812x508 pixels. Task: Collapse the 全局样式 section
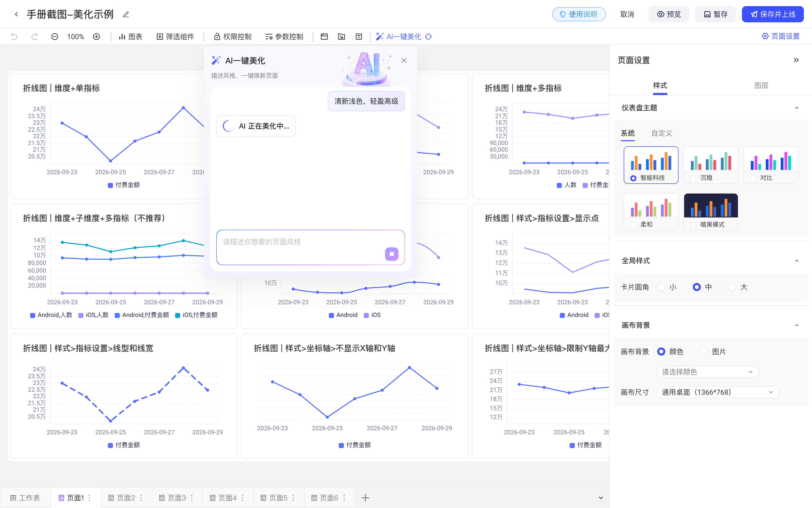[797, 261]
